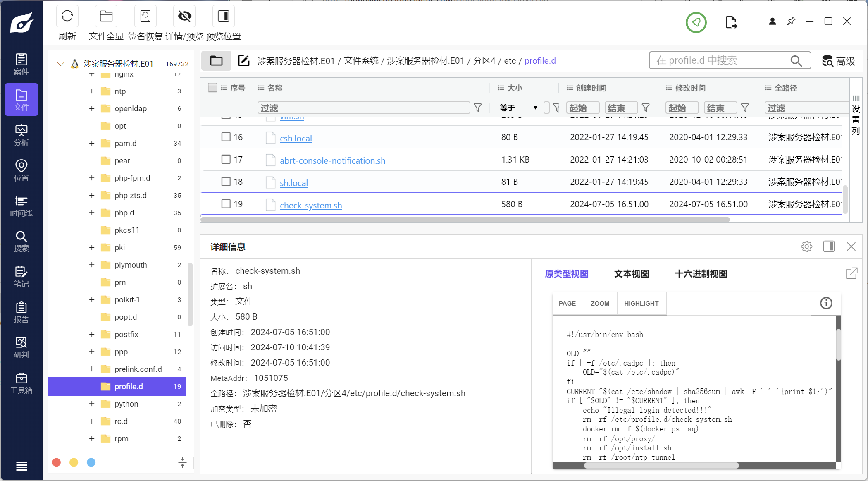
Task: Open the 时间线 timeline sidebar section
Action: 21,206
